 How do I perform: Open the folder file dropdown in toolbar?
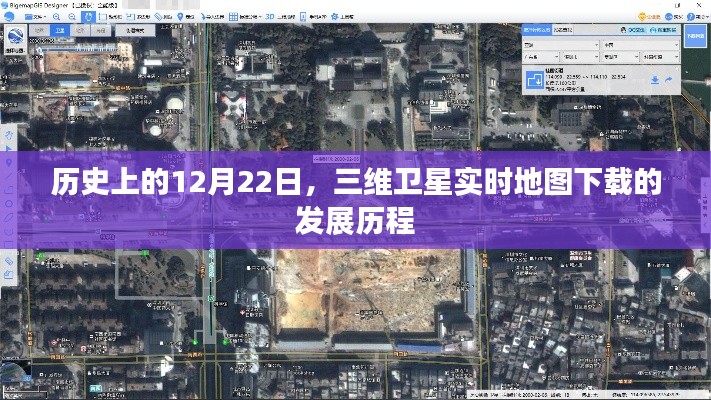pyautogui.click(x=34, y=17)
